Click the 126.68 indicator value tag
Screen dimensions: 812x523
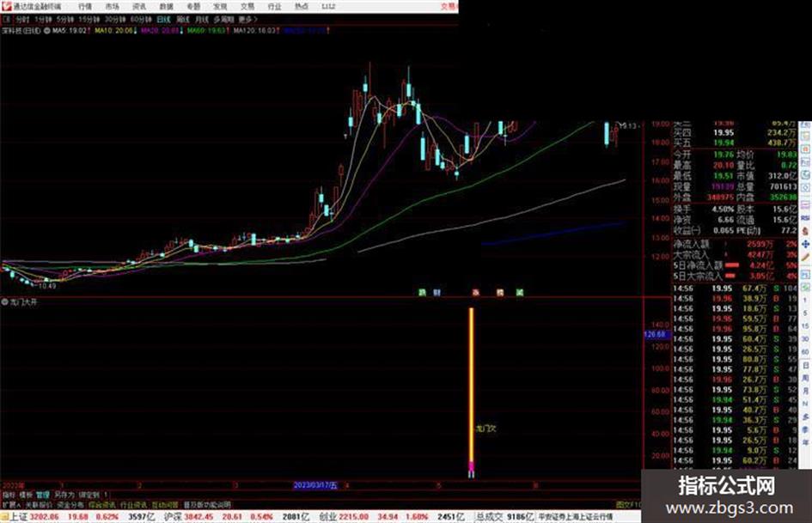[x=656, y=335]
